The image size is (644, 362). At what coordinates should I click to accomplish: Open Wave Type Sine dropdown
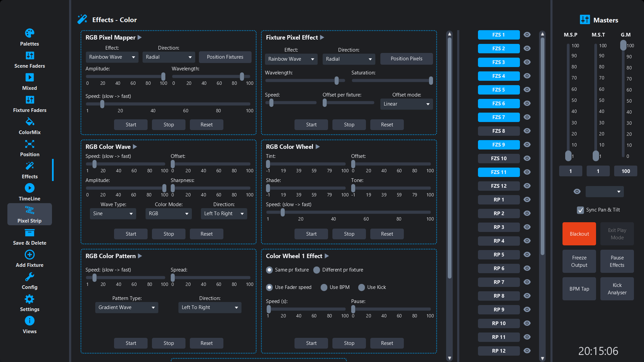coord(113,214)
